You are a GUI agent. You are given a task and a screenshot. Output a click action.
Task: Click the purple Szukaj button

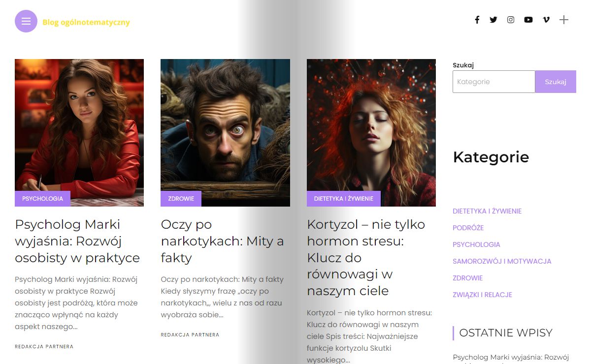pos(556,82)
